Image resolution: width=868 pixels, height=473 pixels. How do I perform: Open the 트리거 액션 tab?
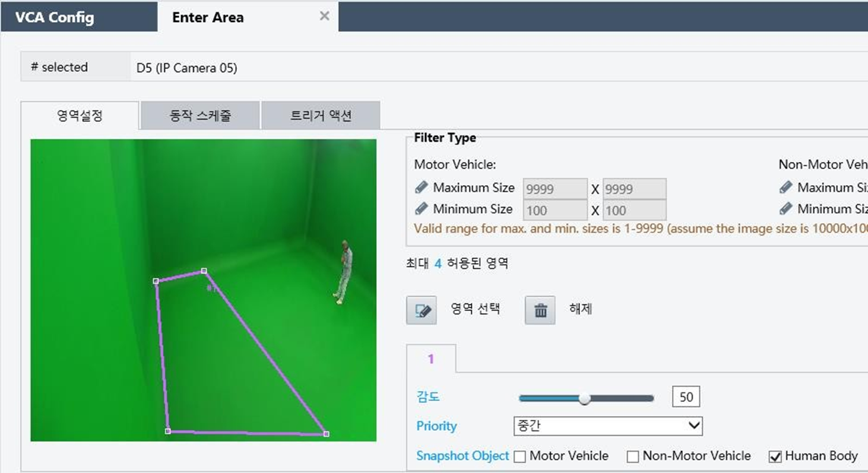(321, 116)
